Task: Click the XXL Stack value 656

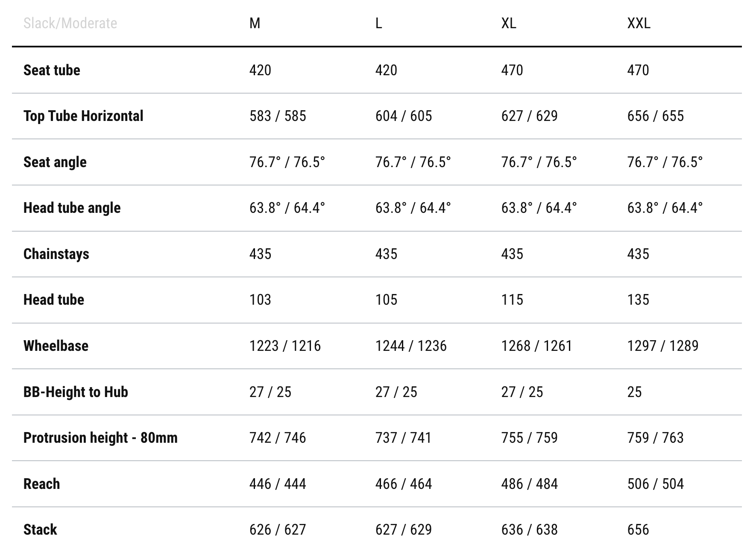Action: 638,530
